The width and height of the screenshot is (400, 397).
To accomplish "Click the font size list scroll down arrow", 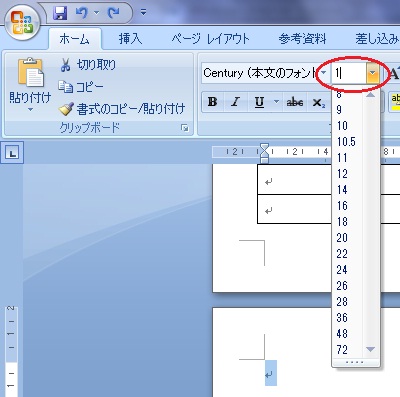I will tap(370, 349).
